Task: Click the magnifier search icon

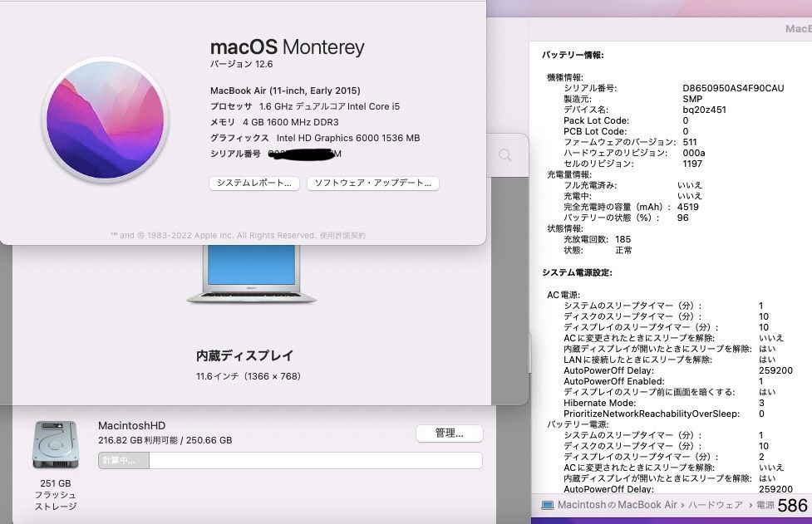Action: tap(505, 155)
